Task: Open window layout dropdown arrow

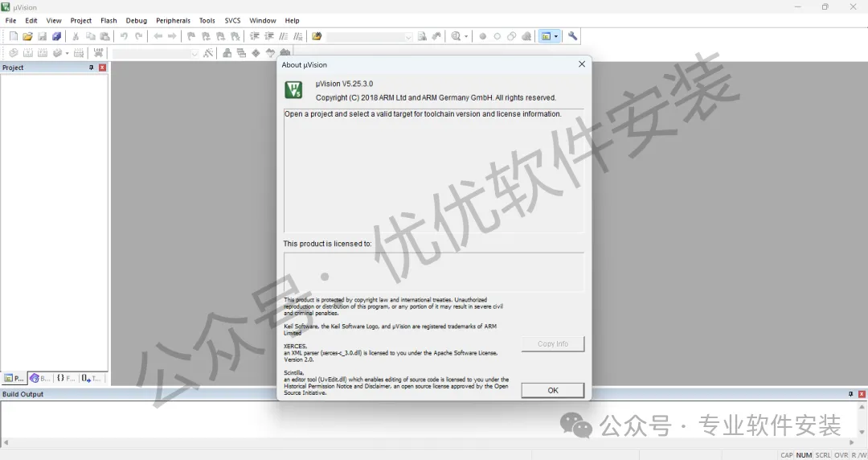Action: coord(556,36)
